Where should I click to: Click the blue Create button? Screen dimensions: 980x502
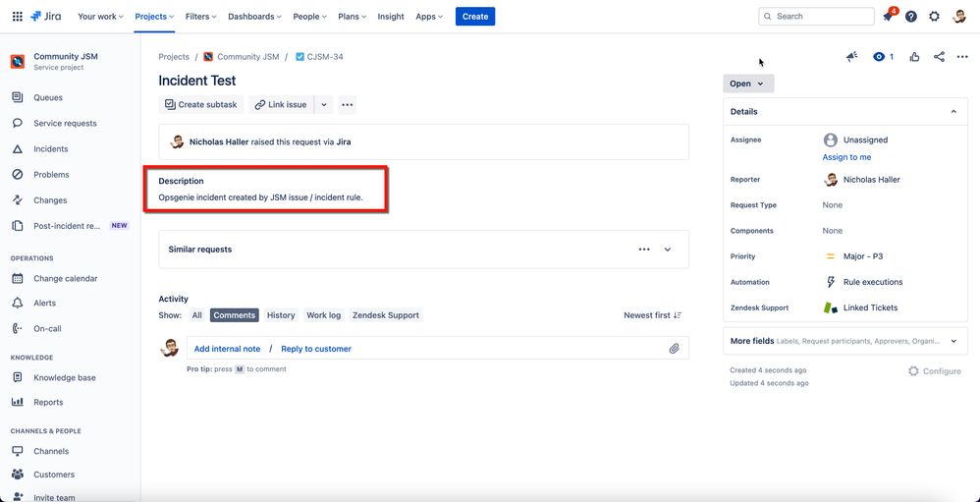point(475,17)
